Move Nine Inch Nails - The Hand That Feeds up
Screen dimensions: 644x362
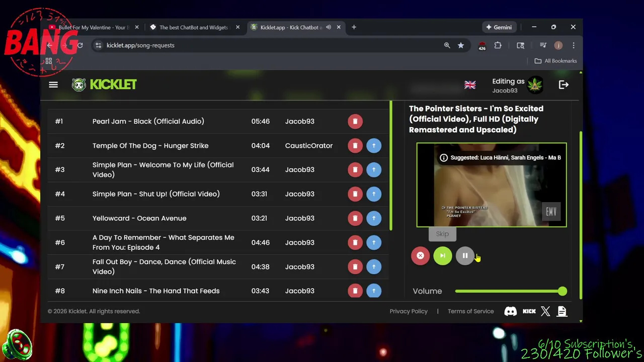pyautogui.click(x=374, y=291)
